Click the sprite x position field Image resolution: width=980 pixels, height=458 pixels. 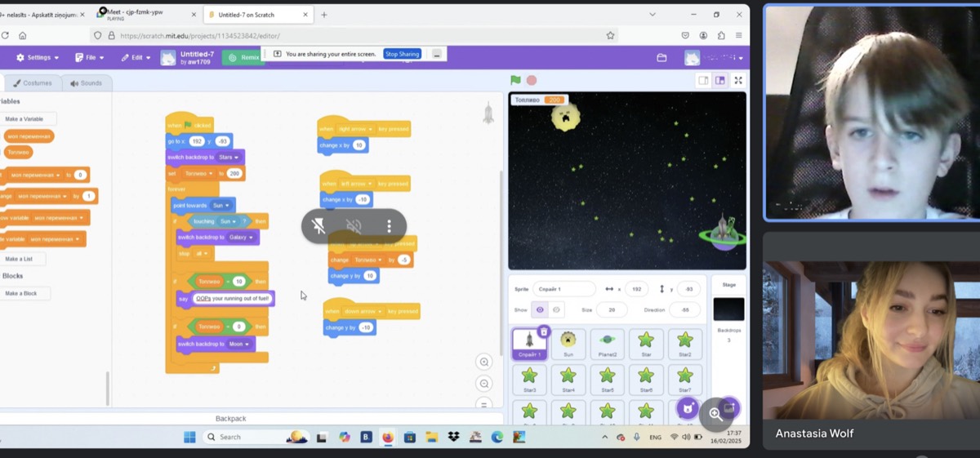click(x=635, y=289)
